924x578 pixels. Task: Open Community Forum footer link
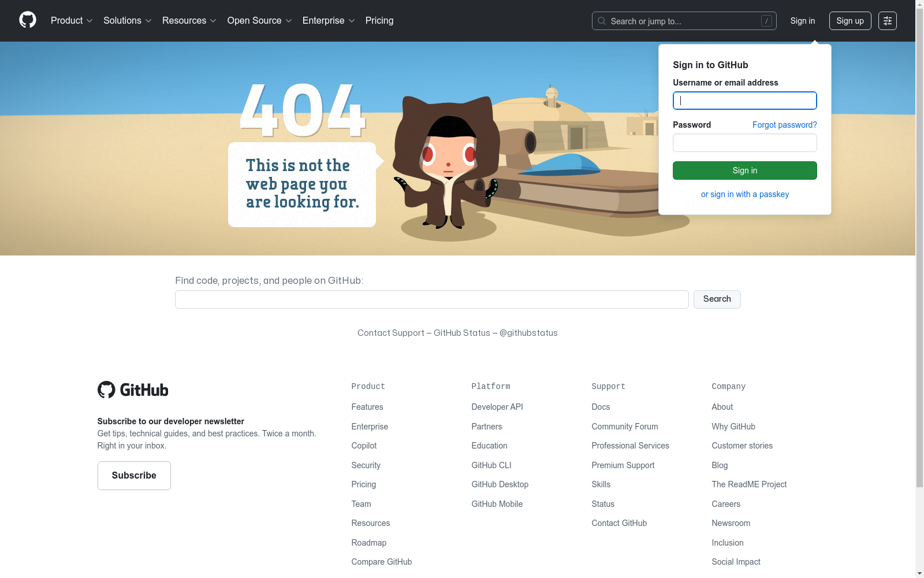pos(625,427)
